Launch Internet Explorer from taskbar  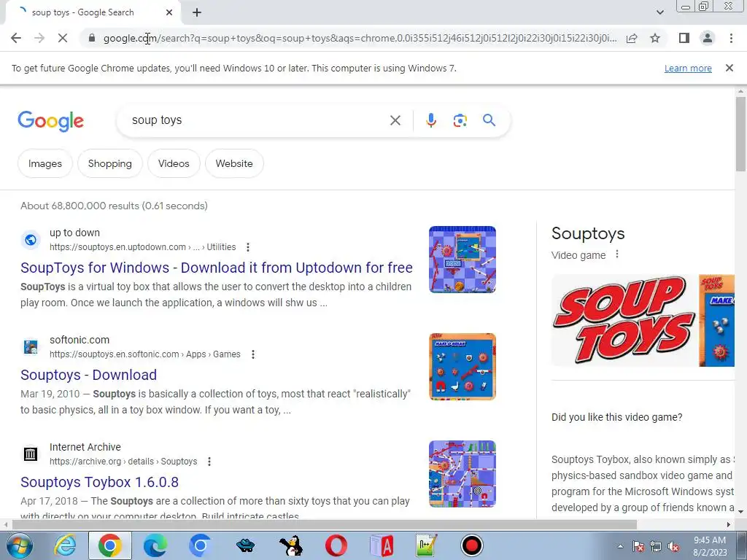tap(65, 545)
